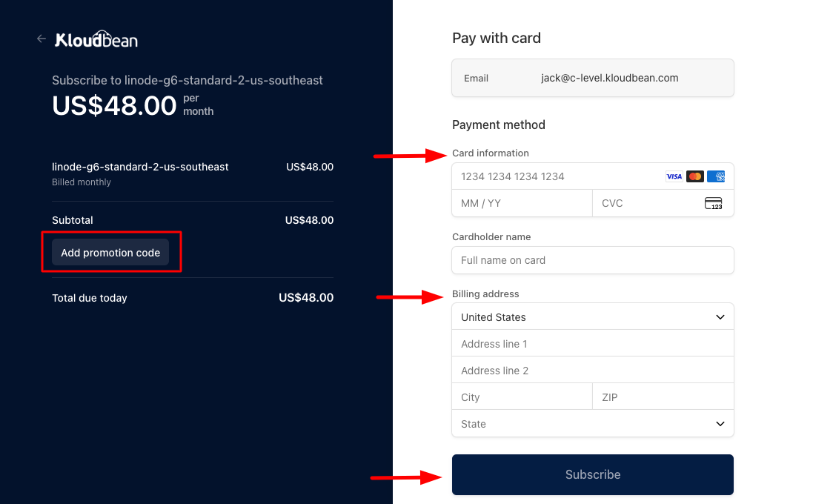The image size is (813, 504).
Task: Click the Mastercard icon
Action: (694, 176)
